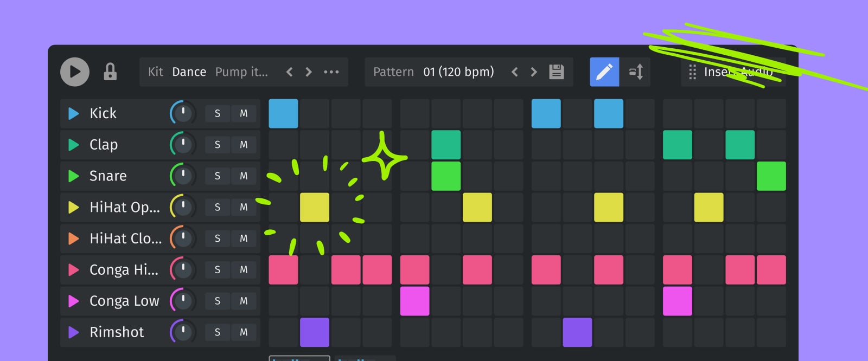
Task: Toggle the lock icon
Action: [110, 72]
